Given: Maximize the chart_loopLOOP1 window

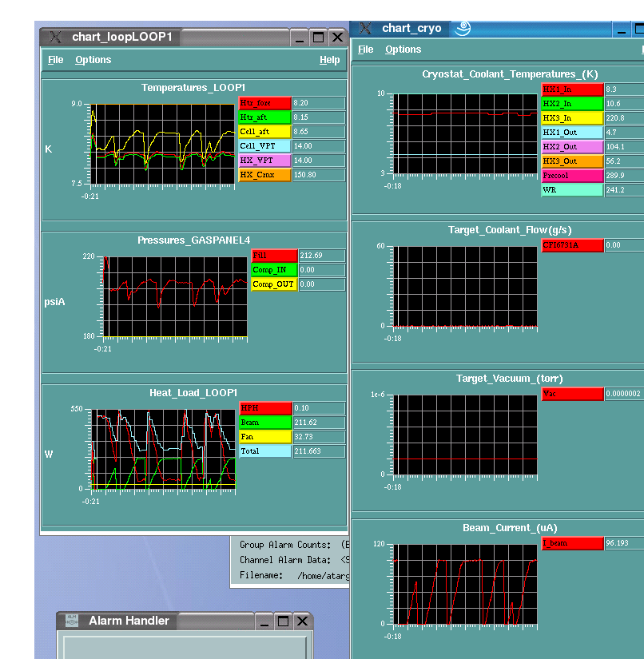Looking at the screenshot, I should coord(319,38).
